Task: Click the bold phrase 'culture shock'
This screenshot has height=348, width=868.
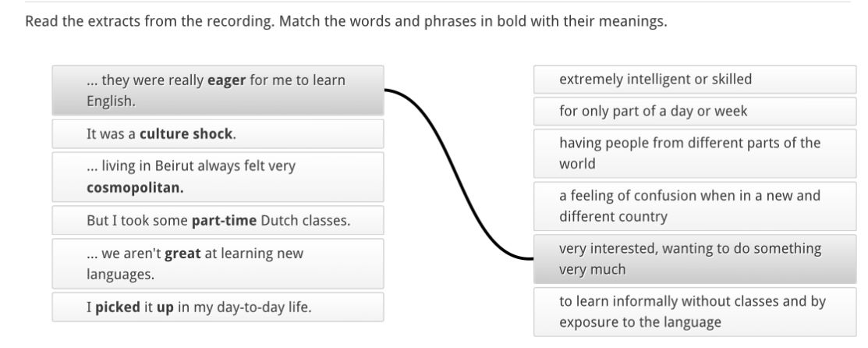Action: click(186, 133)
